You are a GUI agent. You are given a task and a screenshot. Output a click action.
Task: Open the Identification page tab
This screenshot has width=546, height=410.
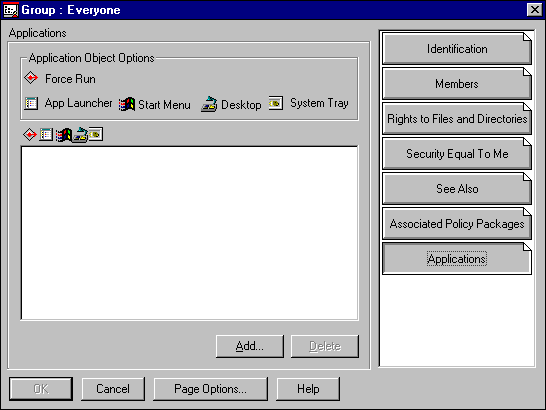tap(457, 49)
